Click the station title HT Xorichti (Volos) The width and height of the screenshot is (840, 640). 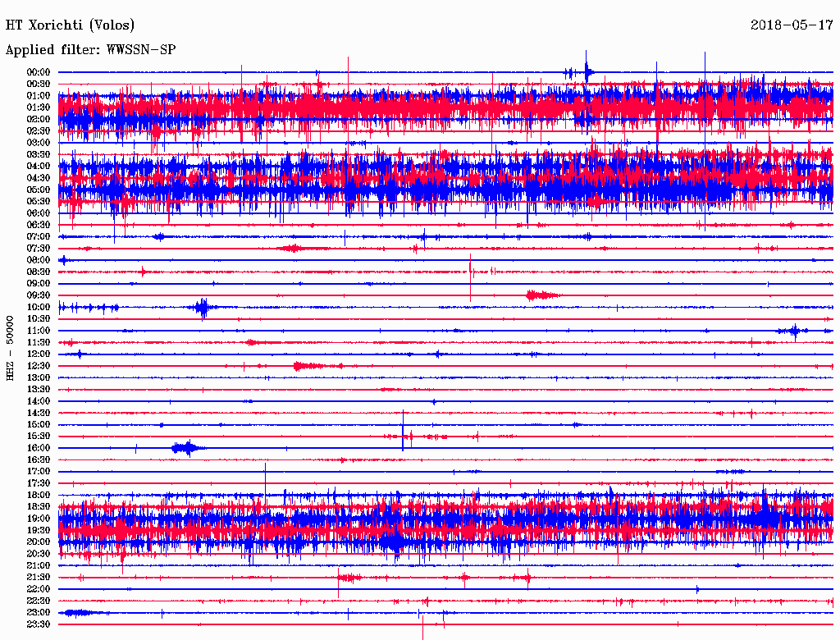(70, 25)
